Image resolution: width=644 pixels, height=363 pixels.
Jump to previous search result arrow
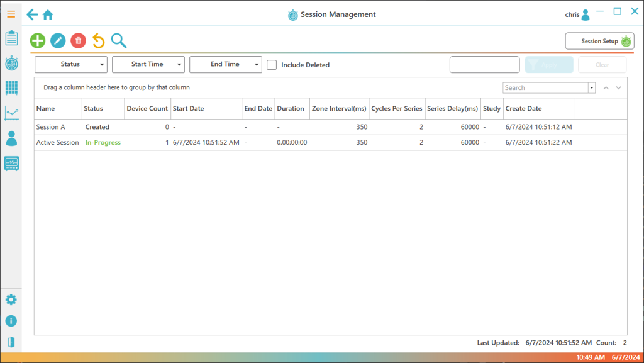point(606,88)
